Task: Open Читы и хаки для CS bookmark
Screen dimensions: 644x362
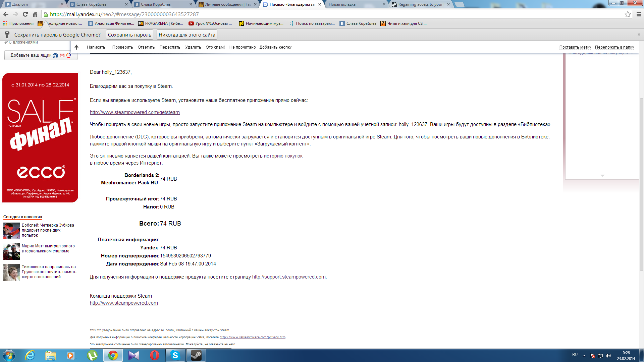Action: point(404,23)
